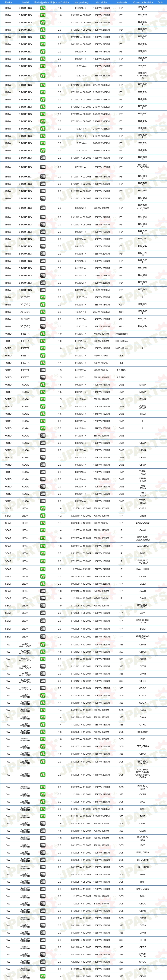Click petrol icon in Passat Variant BLF row

click(43, 739)
